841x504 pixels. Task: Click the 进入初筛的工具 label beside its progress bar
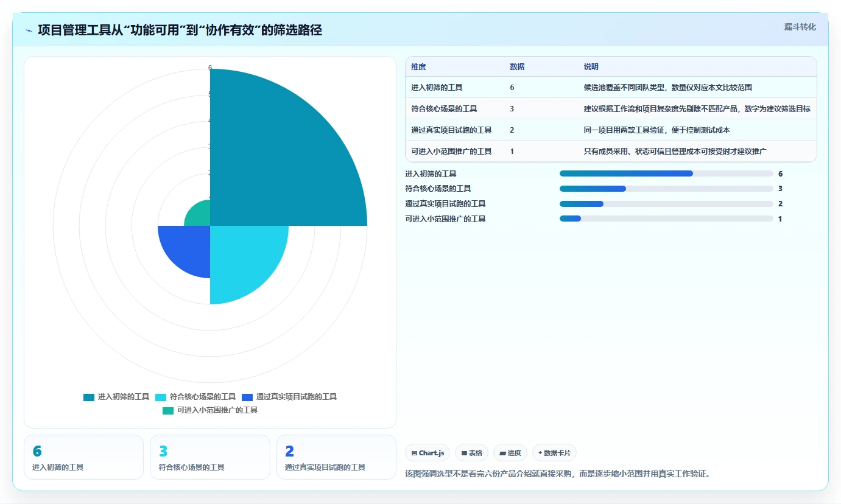431,174
